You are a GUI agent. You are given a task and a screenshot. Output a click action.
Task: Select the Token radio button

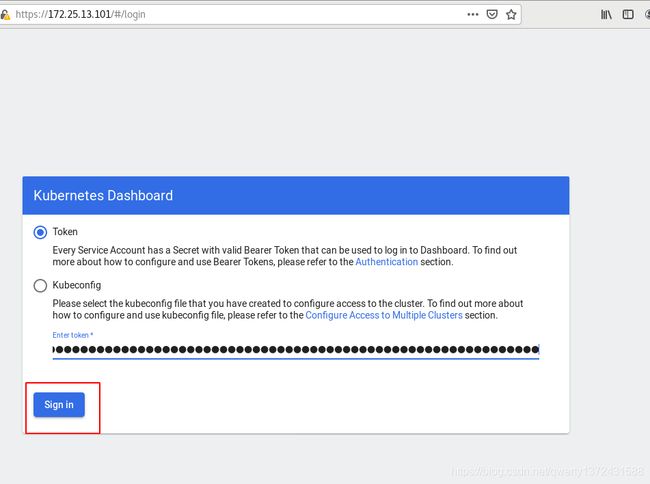click(x=40, y=232)
